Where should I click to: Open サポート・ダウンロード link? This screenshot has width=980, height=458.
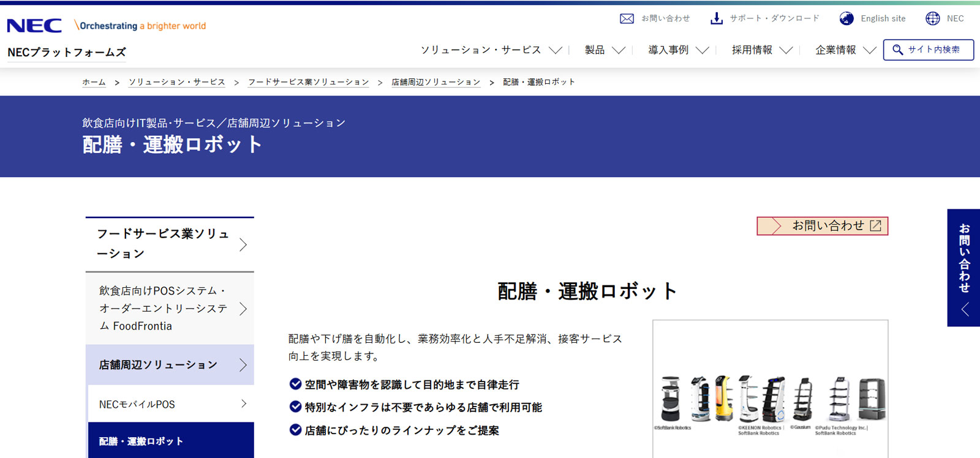coord(774,18)
